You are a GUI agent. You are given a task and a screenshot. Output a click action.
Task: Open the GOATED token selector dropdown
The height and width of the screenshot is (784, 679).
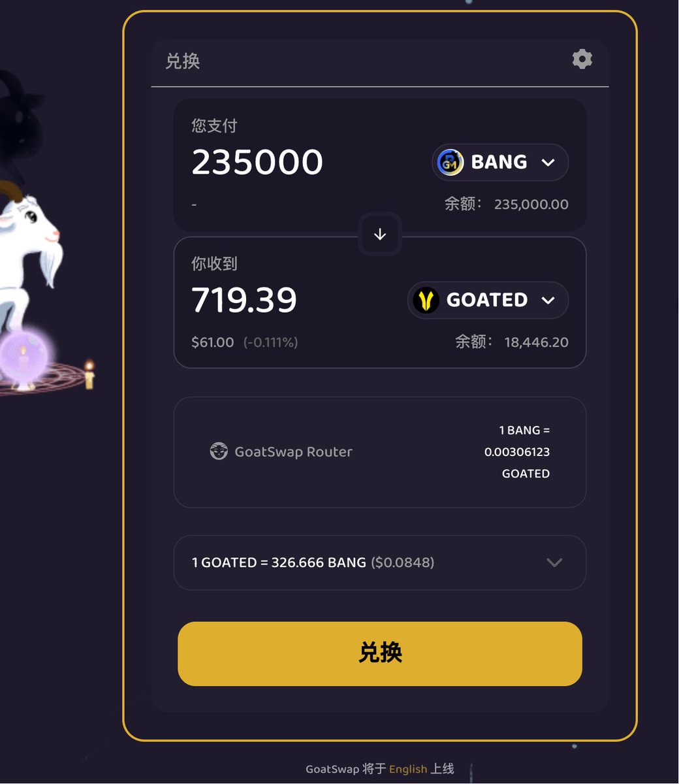pyautogui.click(x=488, y=301)
